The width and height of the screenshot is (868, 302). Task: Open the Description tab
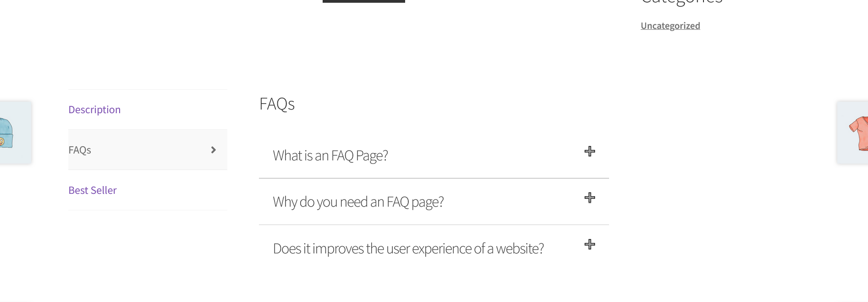tap(94, 110)
